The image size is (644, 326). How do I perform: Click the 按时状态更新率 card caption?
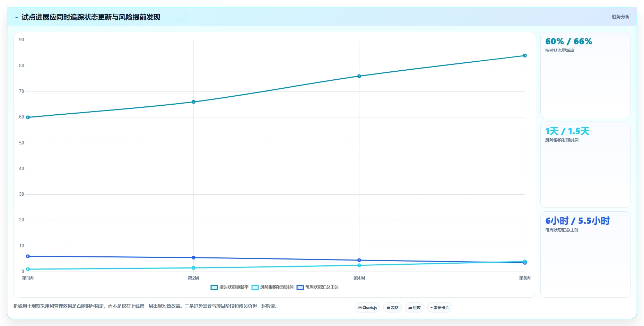pyautogui.click(x=559, y=51)
